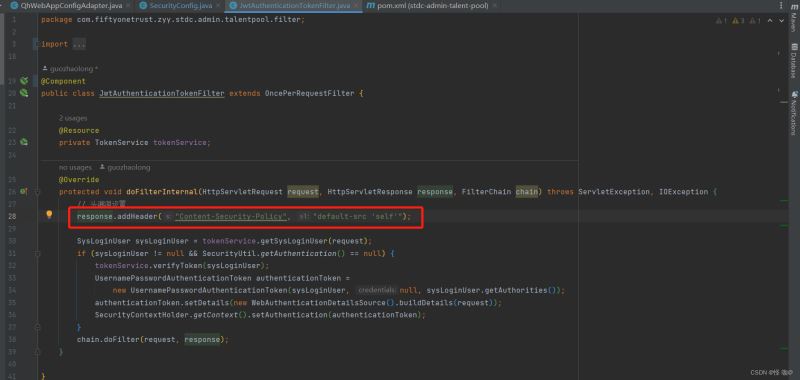The image size is (800, 380).
Task: Collapse the if block fold marker
Action: pos(37,254)
